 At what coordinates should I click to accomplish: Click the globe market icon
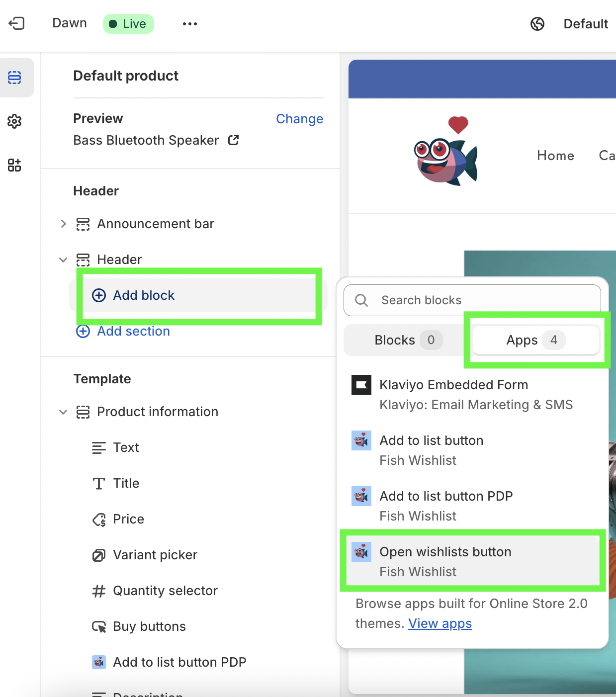pyautogui.click(x=537, y=24)
